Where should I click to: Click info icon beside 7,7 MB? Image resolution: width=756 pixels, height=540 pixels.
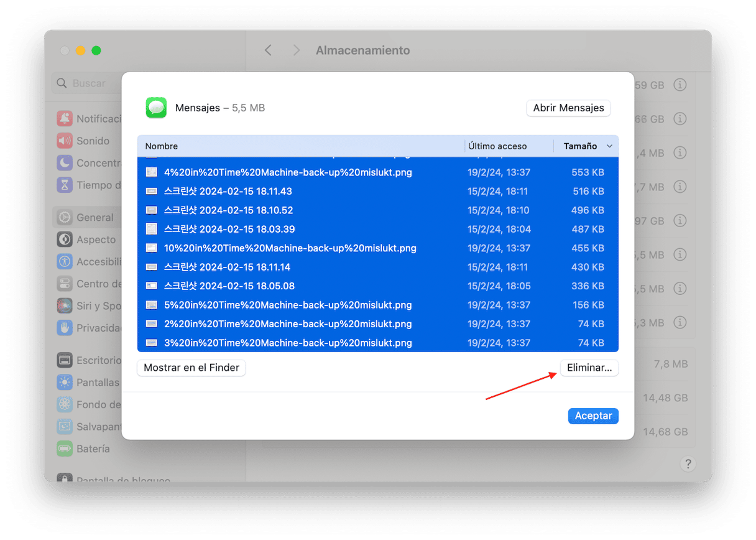pos(680,187)
